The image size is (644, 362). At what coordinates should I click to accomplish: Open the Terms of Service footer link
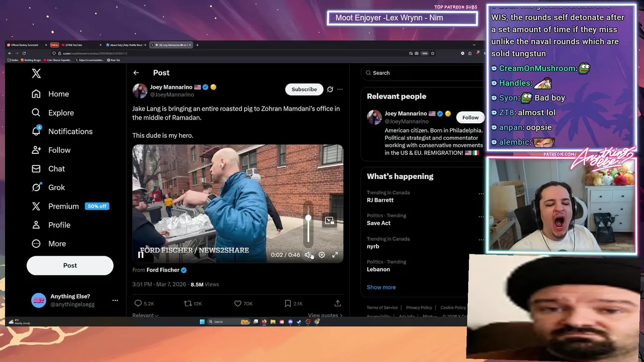(382, 308)
